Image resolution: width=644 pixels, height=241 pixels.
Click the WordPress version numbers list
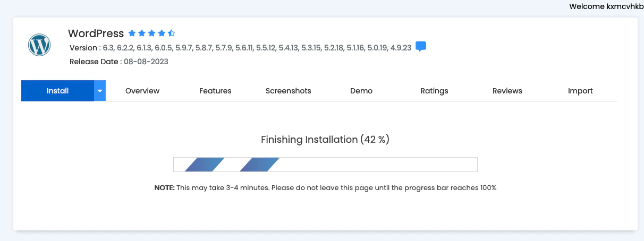click(x=257, y=48)
